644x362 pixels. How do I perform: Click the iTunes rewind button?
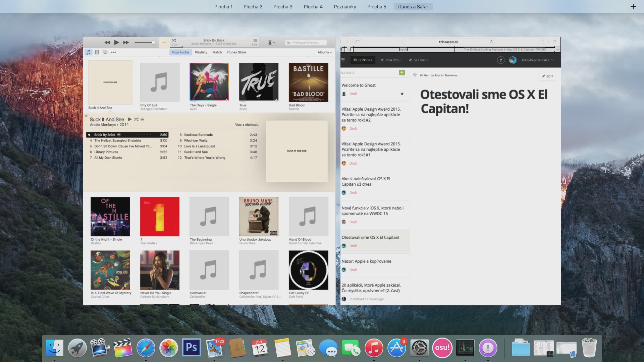pos(107,43)
